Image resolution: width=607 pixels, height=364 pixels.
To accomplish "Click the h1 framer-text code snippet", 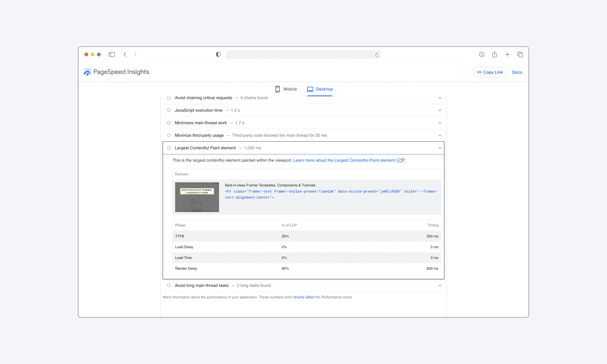I will coord(331,194).
